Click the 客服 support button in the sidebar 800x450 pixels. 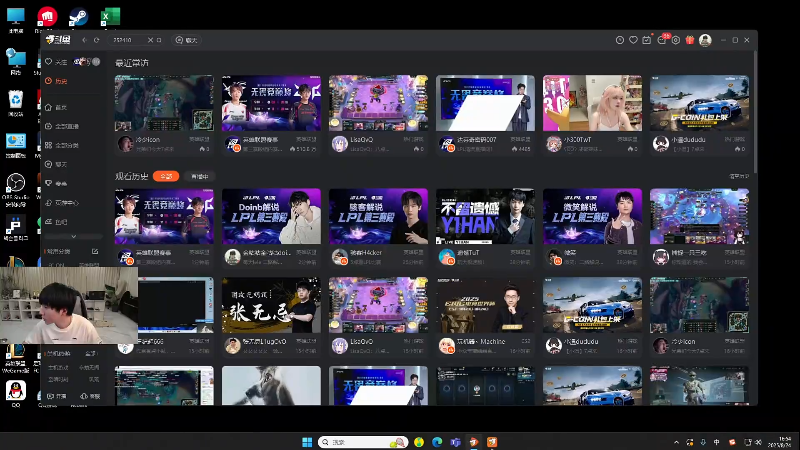click(90, 396)
